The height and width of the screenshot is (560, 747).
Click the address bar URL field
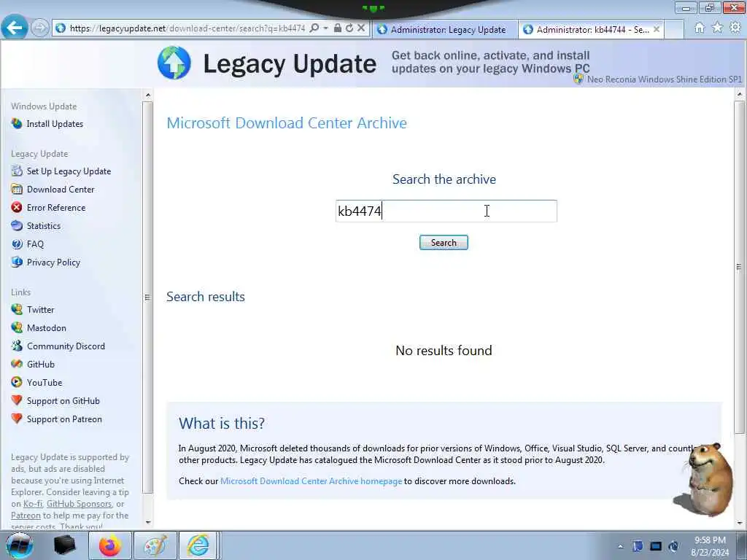tap(187, 28)
